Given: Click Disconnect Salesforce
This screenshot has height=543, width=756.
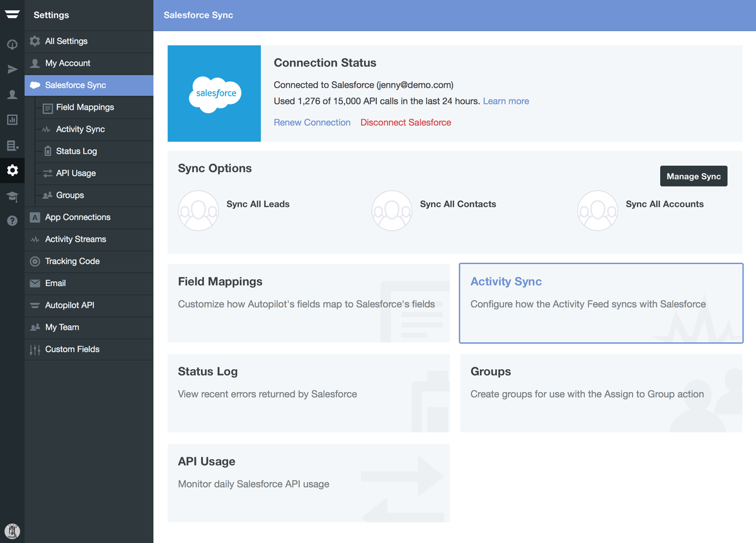Looking at the screenshot, I should tap(405, 122).
